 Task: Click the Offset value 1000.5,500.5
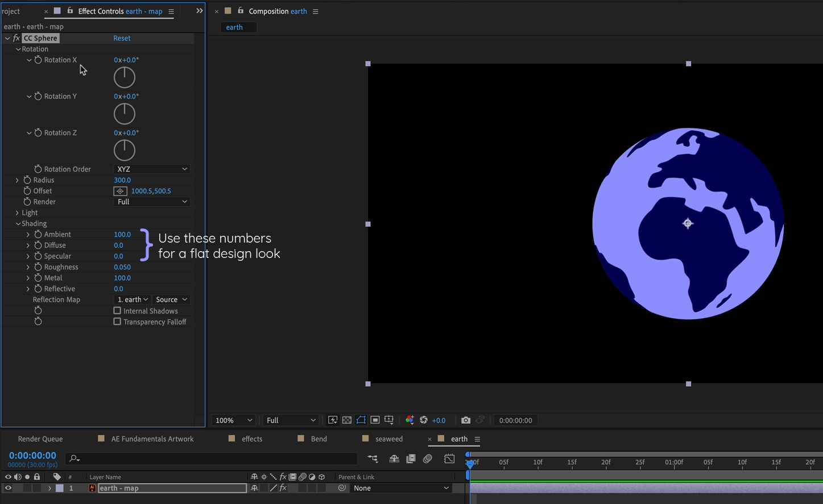[151, 191]
